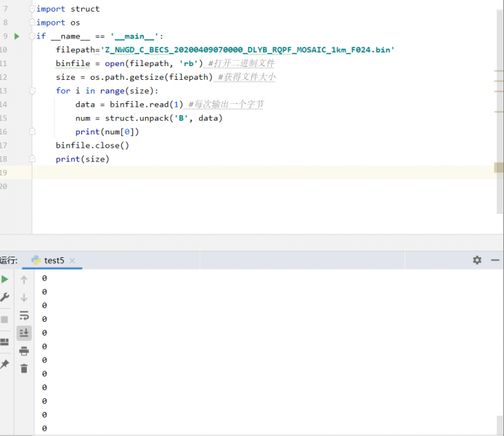Viewport: 504px width, 436px height.
Task: Close the test5 run tab
Action: [x=73, y=260]
